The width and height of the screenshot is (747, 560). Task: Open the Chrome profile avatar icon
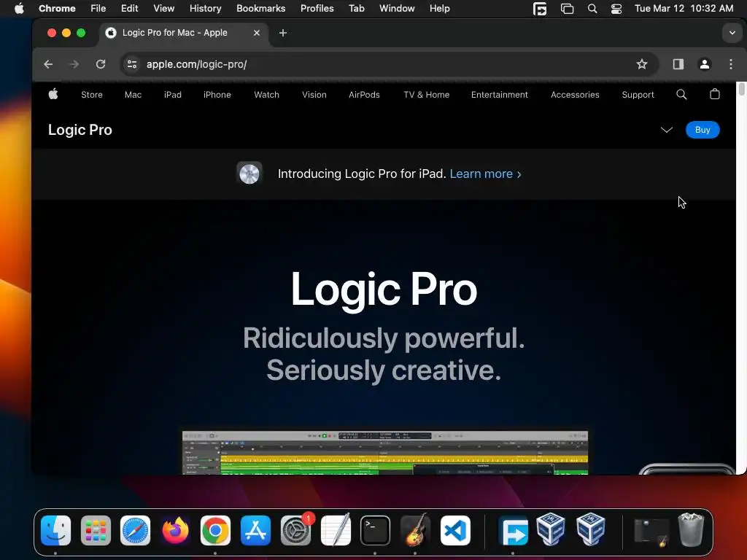point(704,64)
